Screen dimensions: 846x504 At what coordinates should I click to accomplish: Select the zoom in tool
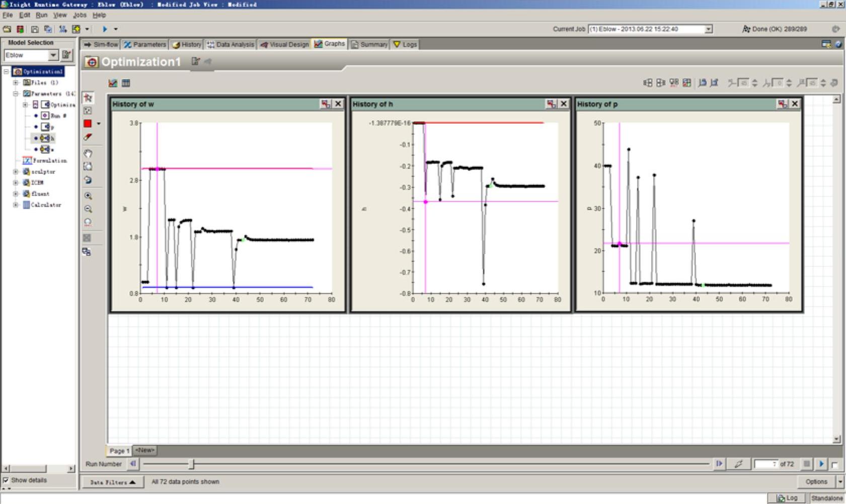[x=88, y=196]
